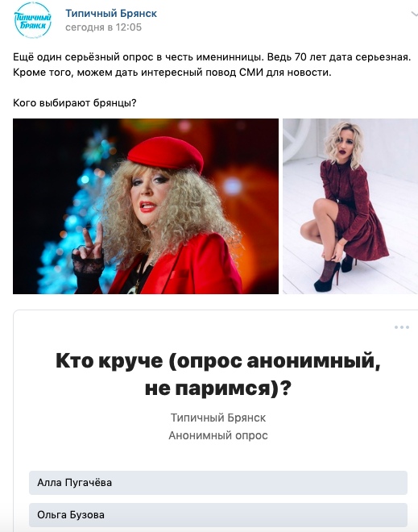Click the Анонимный опрос label
418x532 pixels.
(x=218, y=435)
